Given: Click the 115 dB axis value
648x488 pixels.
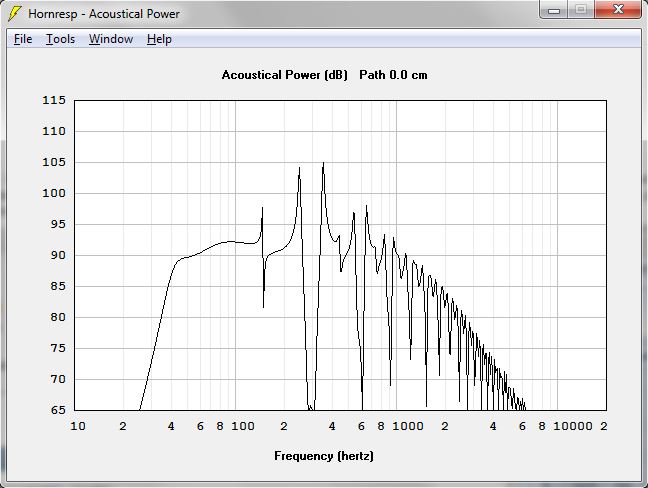Looking at the screenshot, I should tap(54, 100).
